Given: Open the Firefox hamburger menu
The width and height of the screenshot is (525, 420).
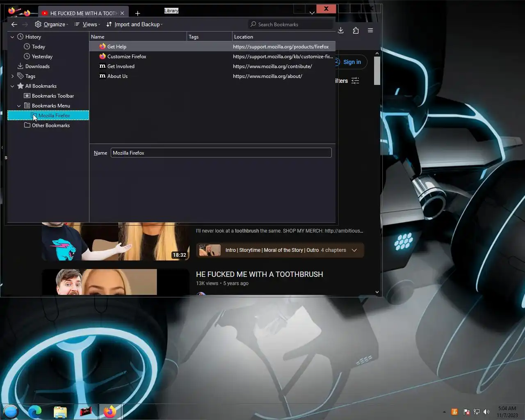Looking at the screenshot, I should coord(370,30).
